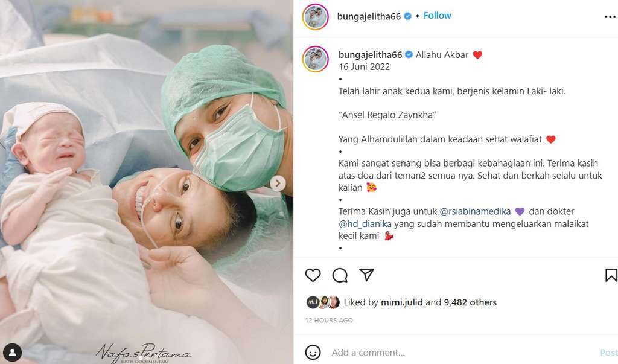
Task: Open the emoji picker smiley icon
Action: coord(313,352)
